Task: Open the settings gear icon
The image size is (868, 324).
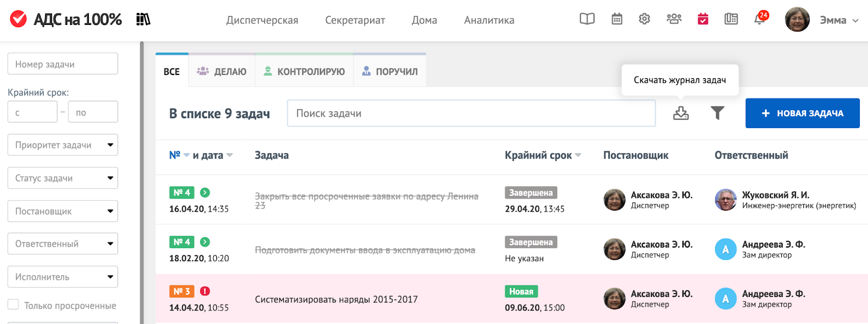Action: [644, 19]
